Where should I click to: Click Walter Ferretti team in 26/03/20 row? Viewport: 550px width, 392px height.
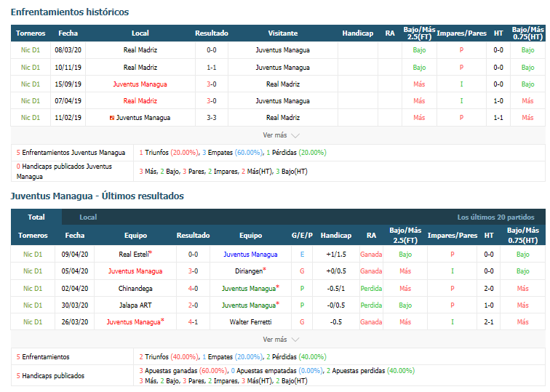tap(250, 322)
